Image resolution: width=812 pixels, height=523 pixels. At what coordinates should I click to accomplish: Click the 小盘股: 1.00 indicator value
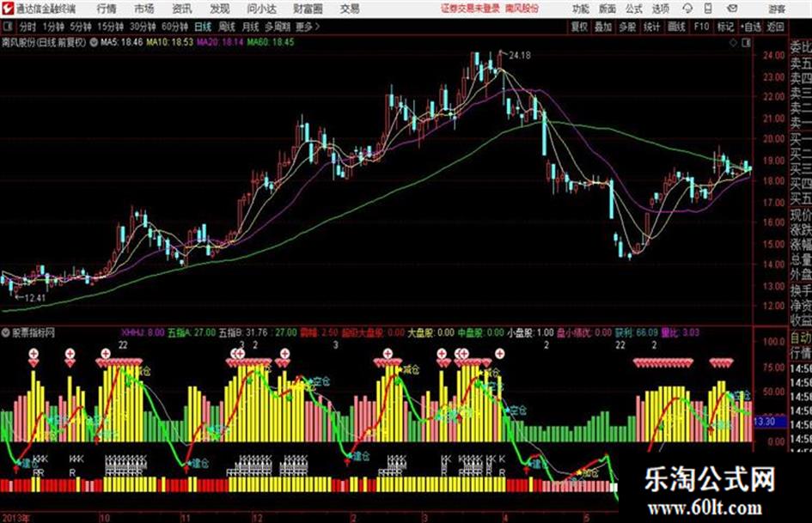[530, 332]
